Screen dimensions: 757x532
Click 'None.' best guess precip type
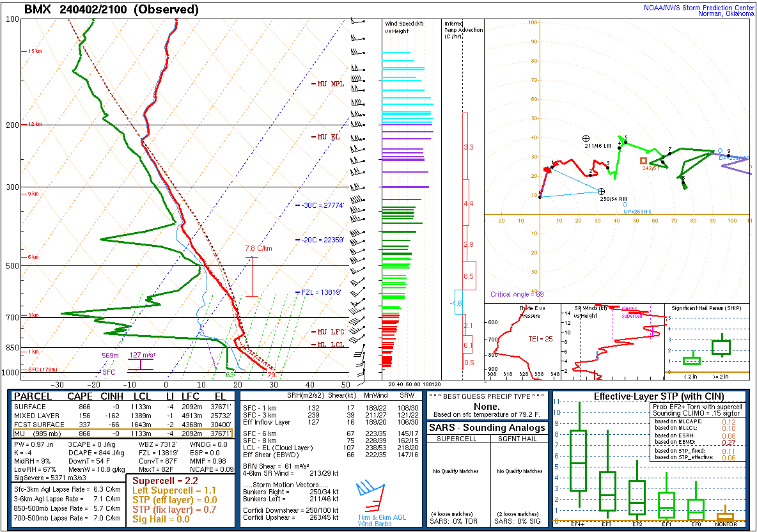[486, 407]
